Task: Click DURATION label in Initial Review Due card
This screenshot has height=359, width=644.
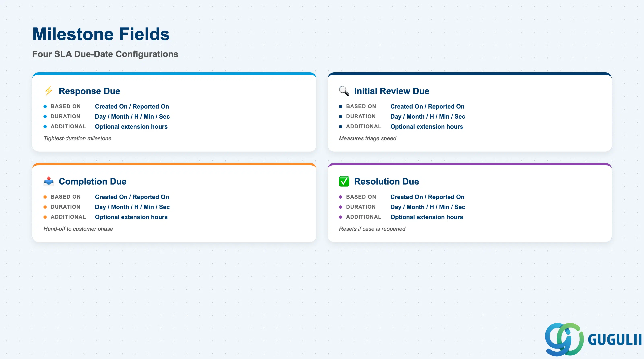Action: [361, 116]
